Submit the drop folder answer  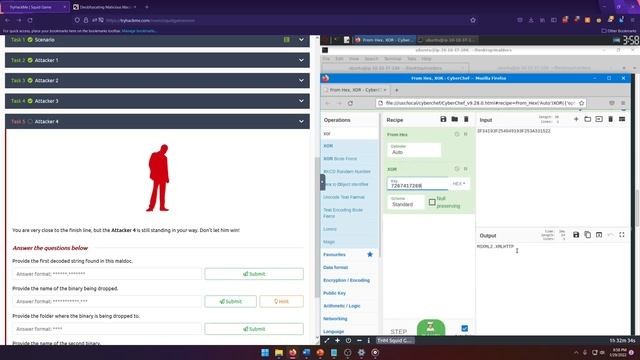click(254, 329)
